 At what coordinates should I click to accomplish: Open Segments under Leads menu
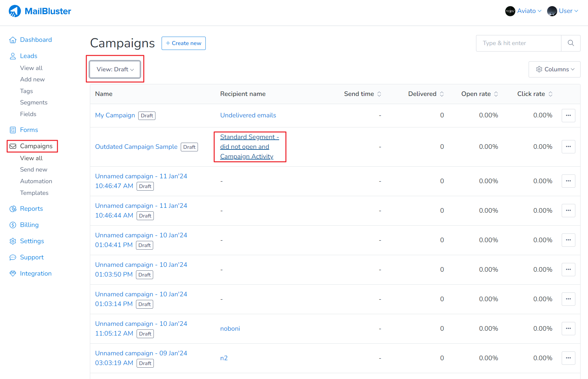click(x=34, y=102)
